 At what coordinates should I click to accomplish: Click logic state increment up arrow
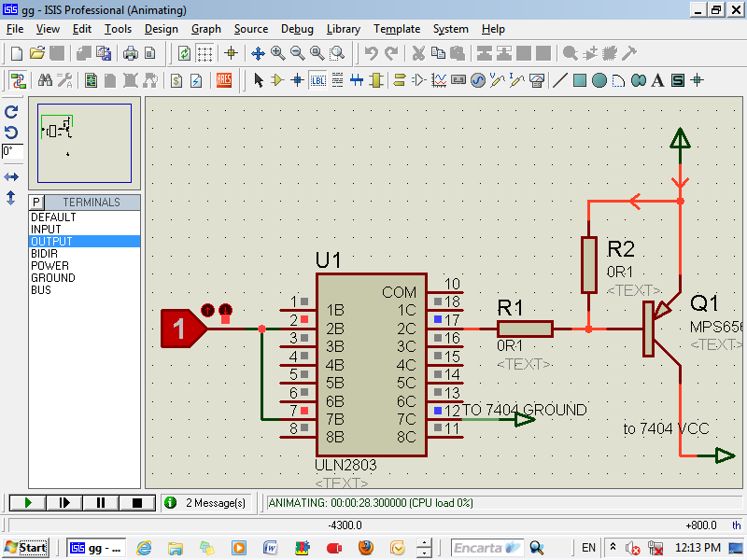coord(207,311)
